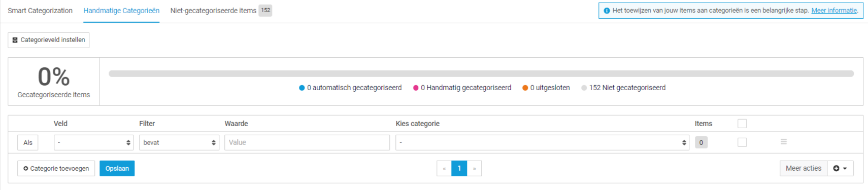Click the Categorieveld instellen button
This screenshot has width=868, height=190.
click(x=49, y=40)
